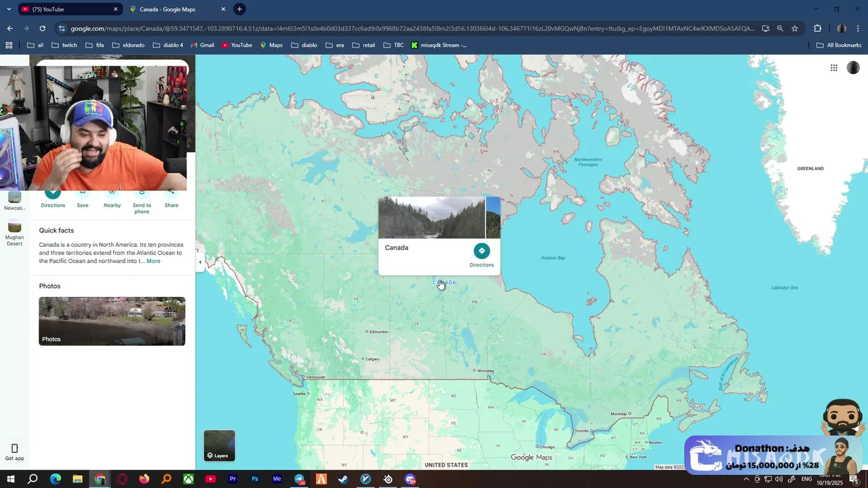Image resolution: width=868 pixels, height=488 pixels.
Task: Open the eldorado bookmarks folder
Action: pyautogui.click(x=128, y=45)
